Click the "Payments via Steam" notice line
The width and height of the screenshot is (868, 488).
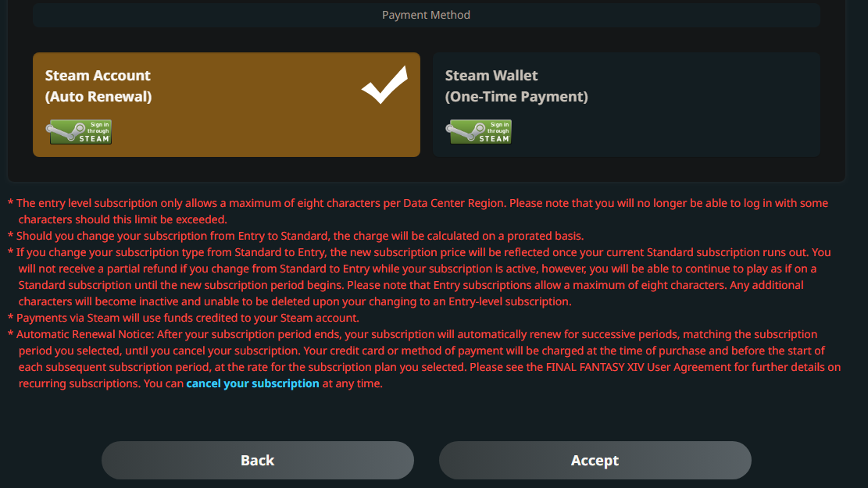(x=188, y=318)
